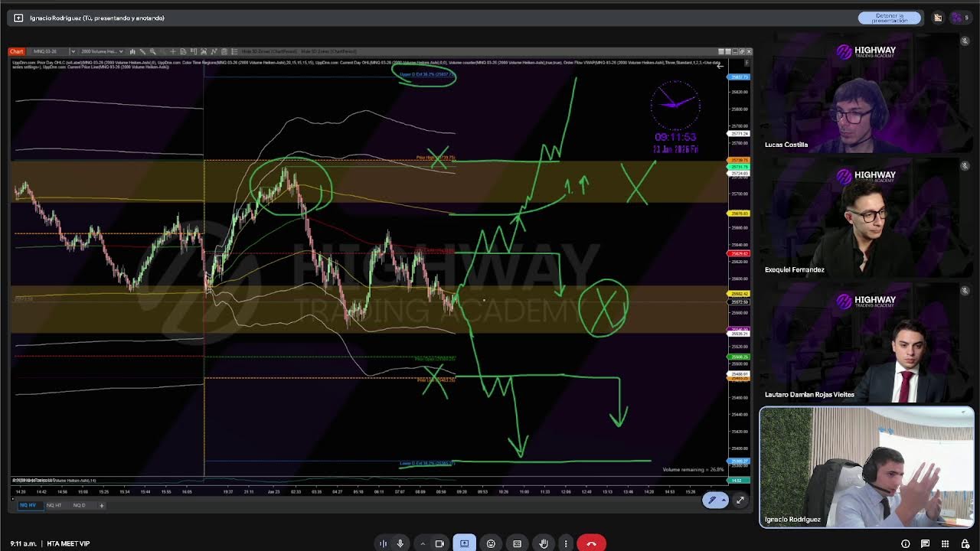Image resolution: width=980 pixels, height=551 pixels.
Task: Click the HTA MEET VIP meeting name
Action: pyautogui.click(x=68, y=543)
